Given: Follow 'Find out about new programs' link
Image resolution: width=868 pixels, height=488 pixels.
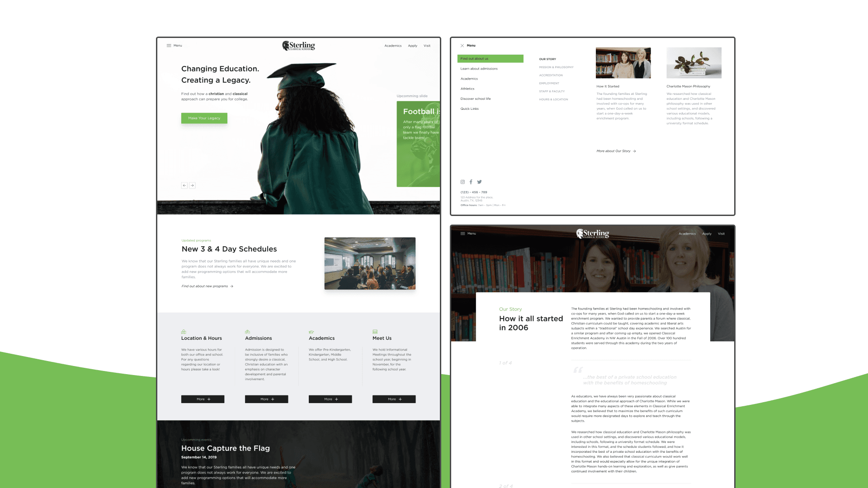Looking at the screenshot, I should (x=207, y=286).
